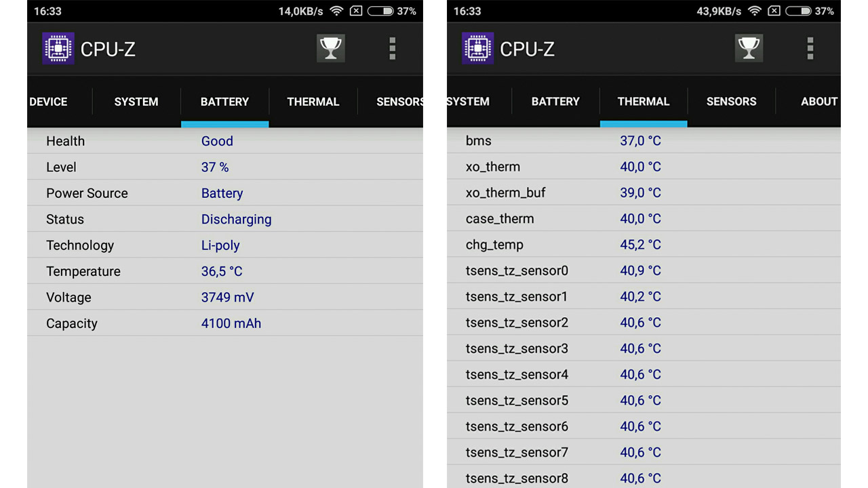
Task: Open THERMAL tab in left screen
Action: 313,102
